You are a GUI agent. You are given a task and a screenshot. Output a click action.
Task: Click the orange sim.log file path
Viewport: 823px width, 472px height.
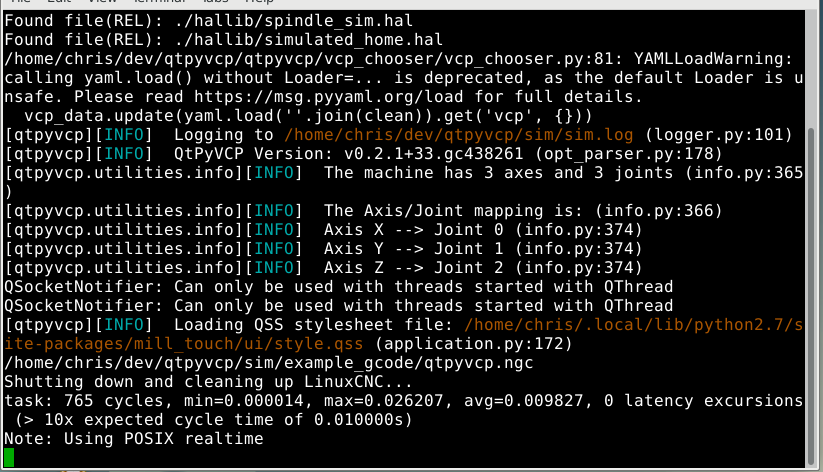[x=459, y=135]
